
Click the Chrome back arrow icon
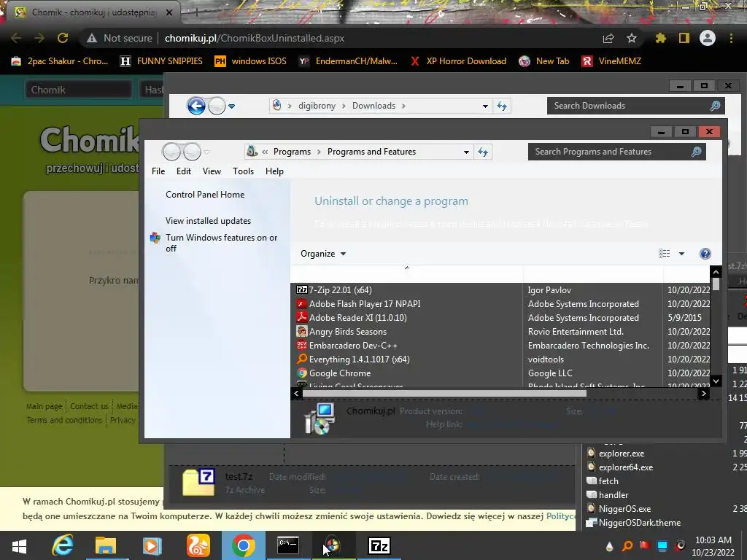(16, 38)
